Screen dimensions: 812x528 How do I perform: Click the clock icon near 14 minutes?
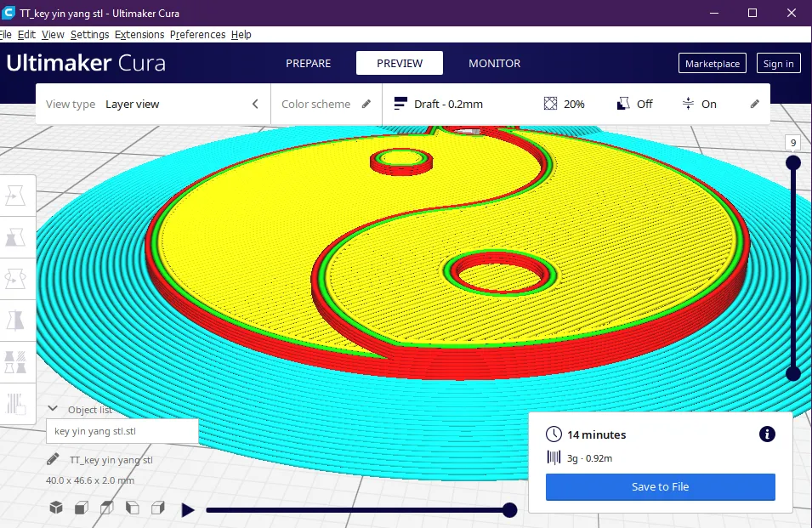point(554,434)
